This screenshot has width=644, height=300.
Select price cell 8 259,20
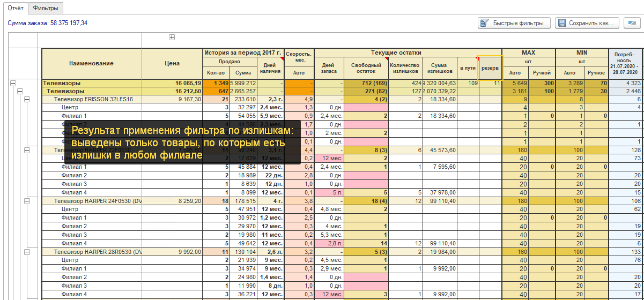click(x=172, y=201)
